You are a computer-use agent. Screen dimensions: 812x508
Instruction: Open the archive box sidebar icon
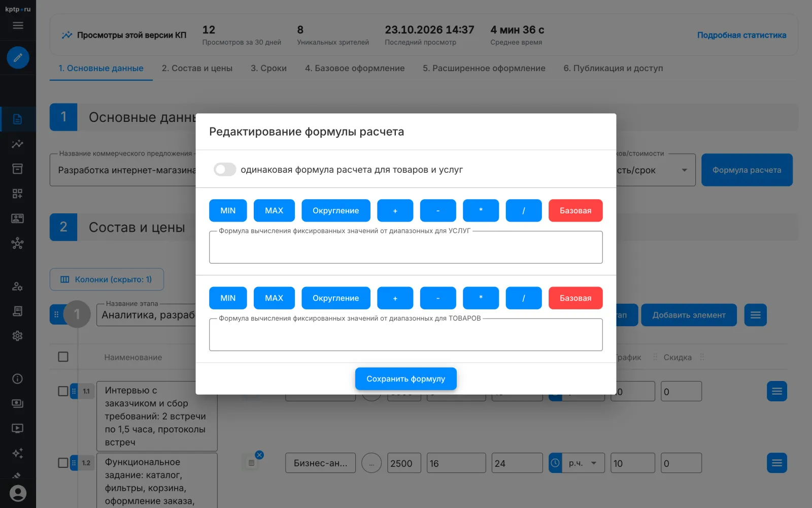18,169
